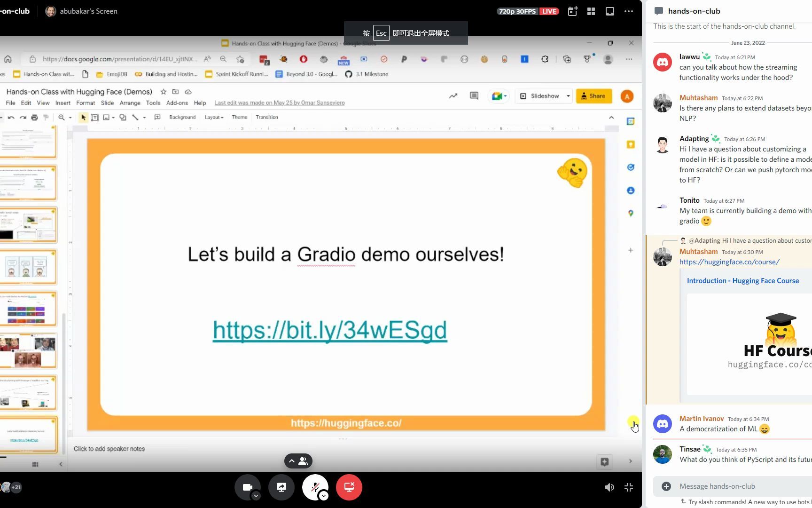The width and height of the screenshot is (812, 508).
Task: Open the Add-ons menu in Google Slides
Action: pos(177,103)
